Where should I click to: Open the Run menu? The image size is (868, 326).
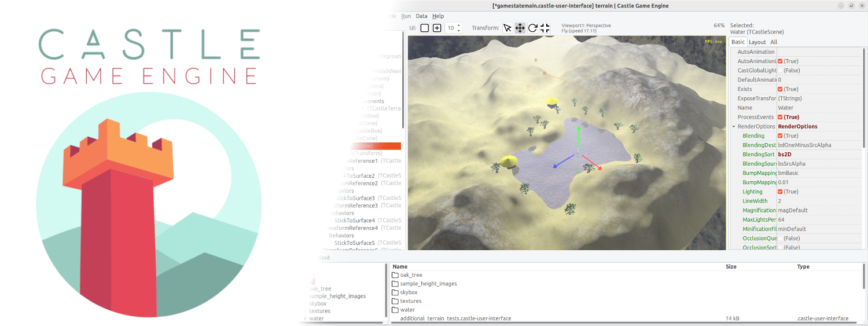(x=406, y=16)
